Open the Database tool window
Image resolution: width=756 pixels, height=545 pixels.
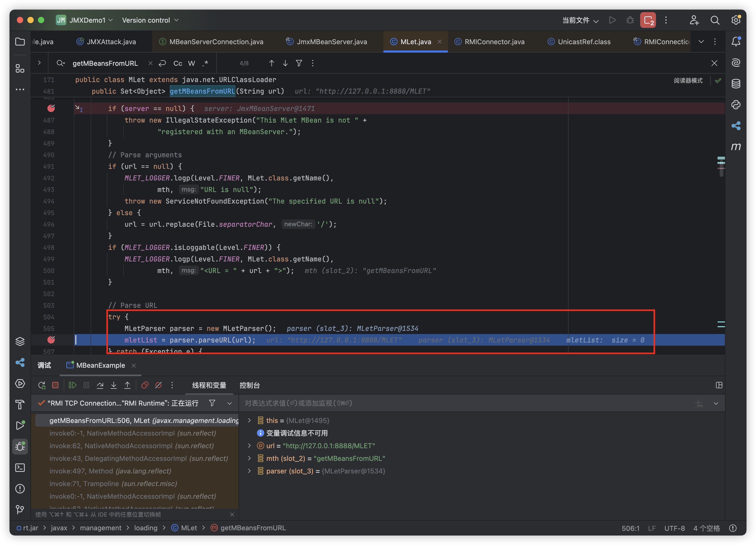736,84
